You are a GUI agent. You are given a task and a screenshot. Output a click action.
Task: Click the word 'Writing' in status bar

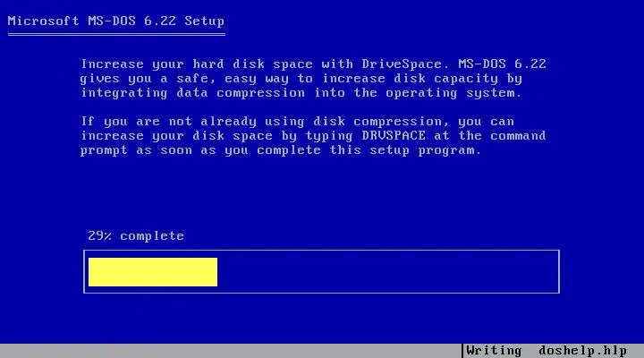(x=494, y=351)
